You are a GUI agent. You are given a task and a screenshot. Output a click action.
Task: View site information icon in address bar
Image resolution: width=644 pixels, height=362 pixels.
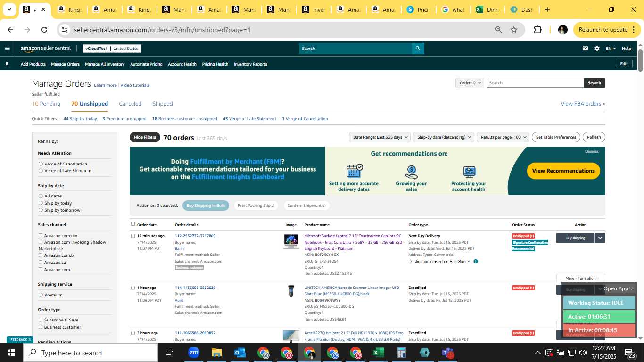coord(65,30)
